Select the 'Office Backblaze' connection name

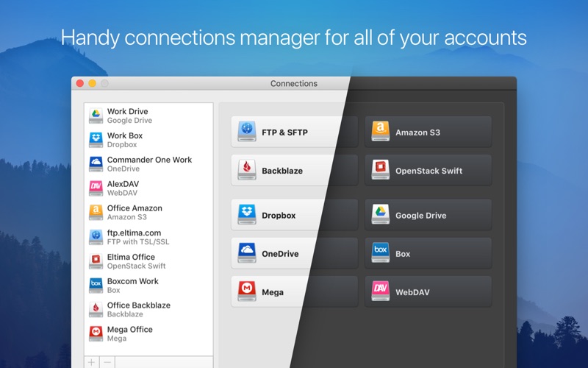139,305
